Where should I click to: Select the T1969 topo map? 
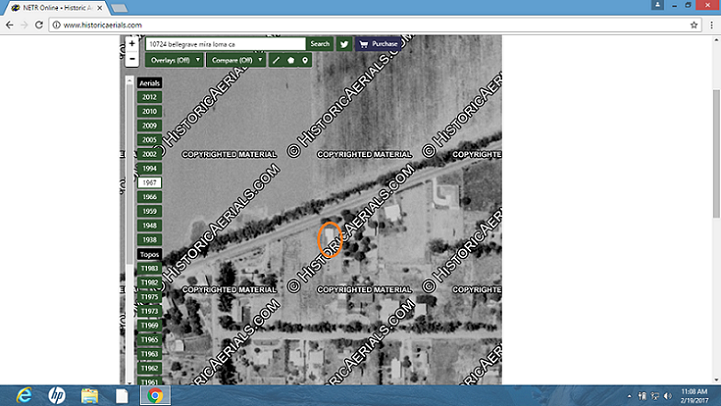(x=149, y=326)
